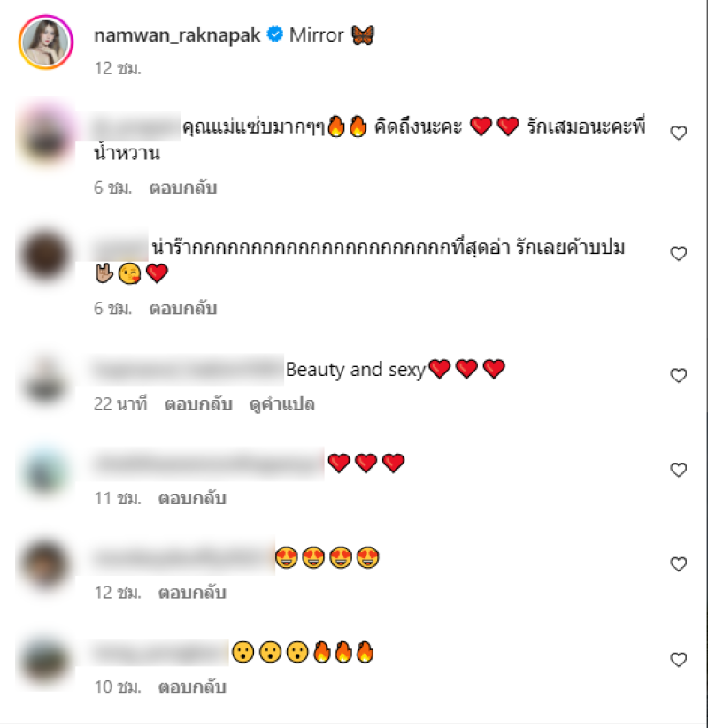Open blurred username of heart-eyes commenter
Image resolution: width=708 pixels, height=728 pixels.
pyautogui.click(x=182, y=557)
